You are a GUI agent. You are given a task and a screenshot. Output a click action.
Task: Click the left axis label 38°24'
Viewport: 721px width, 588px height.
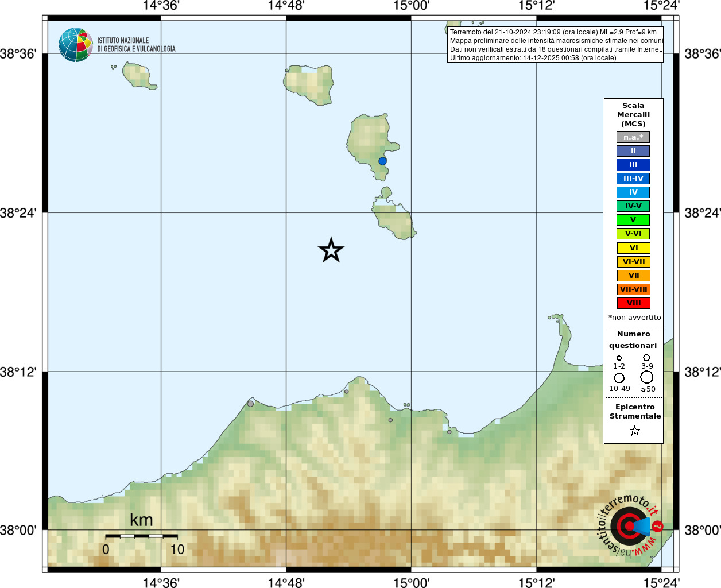(x=18, y=213)
